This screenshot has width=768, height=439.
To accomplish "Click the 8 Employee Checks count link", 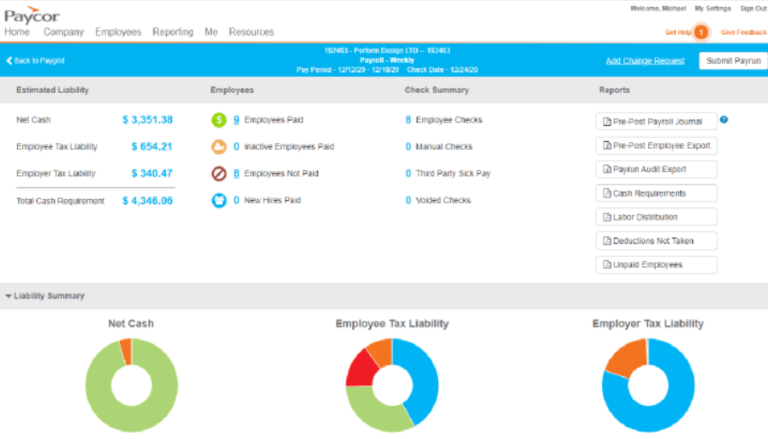I will point(408,120).
